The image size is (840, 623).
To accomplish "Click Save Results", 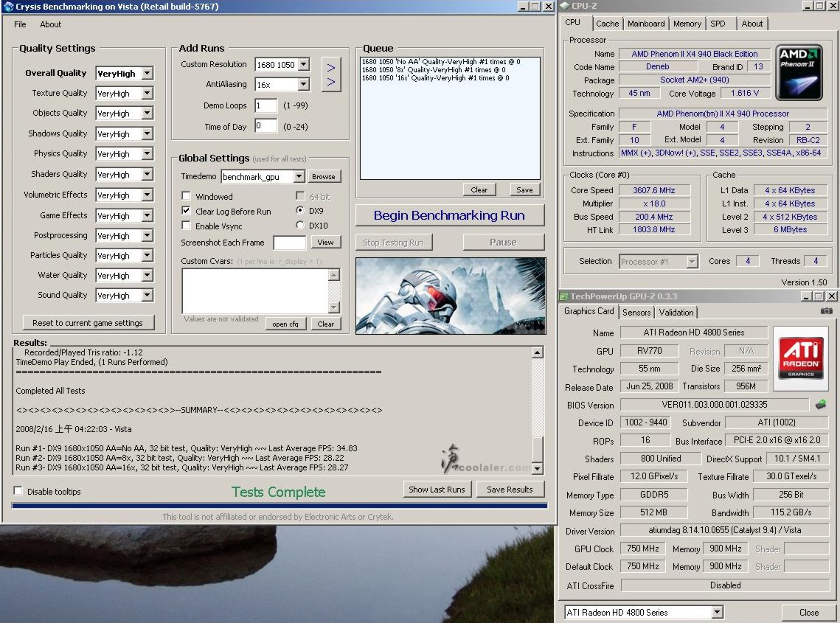I will [510, 489].
